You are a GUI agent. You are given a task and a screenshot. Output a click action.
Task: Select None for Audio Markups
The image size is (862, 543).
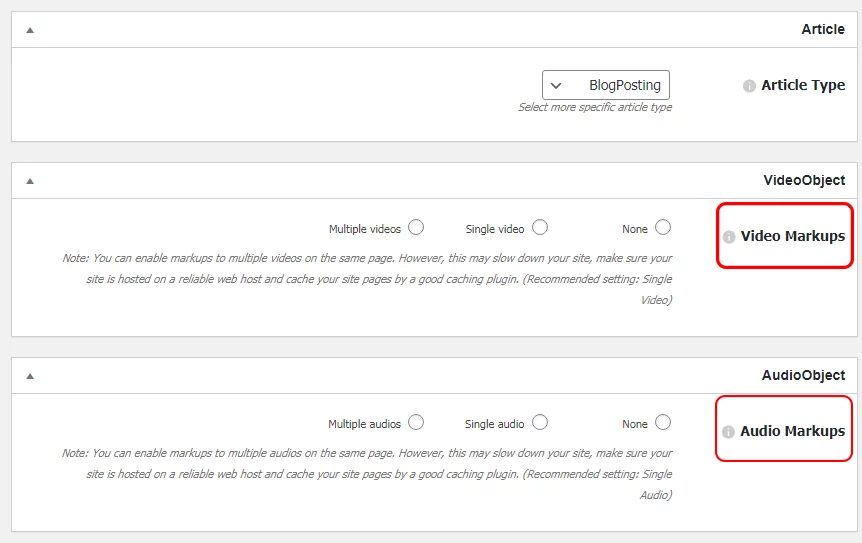coord(663,422)
